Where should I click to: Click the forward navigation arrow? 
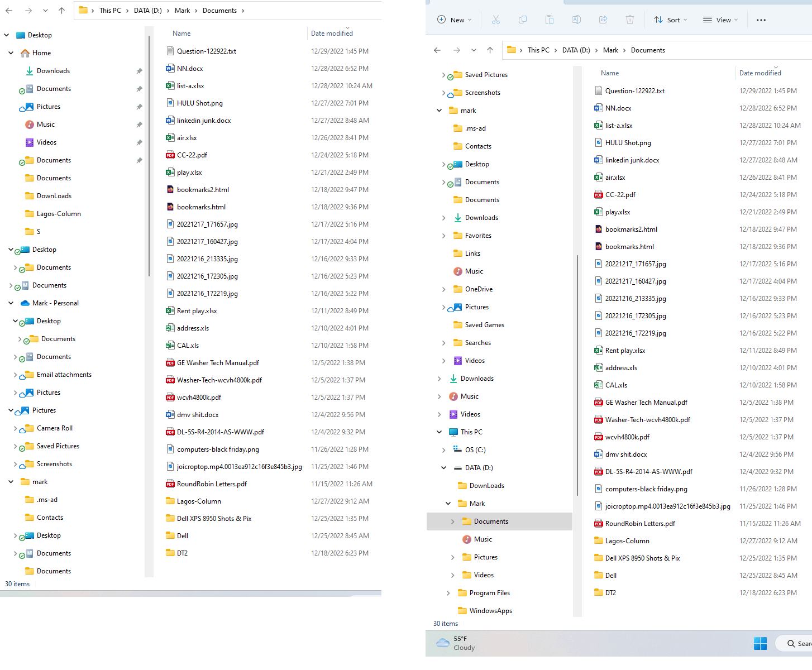pos(457,50)
